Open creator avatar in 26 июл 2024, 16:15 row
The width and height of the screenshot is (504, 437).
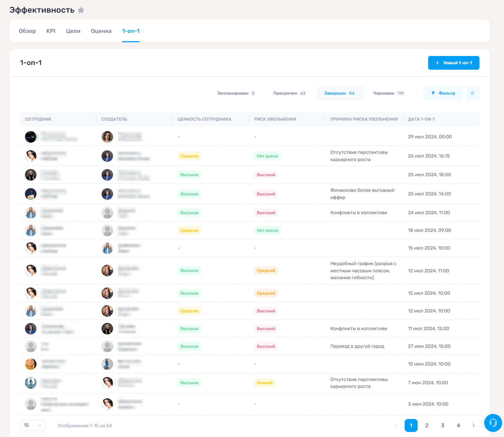[x=107, y=156]
